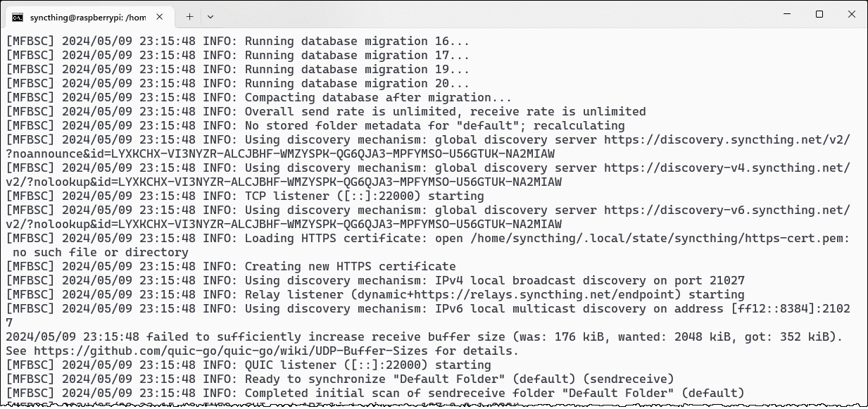
Task: Click the 'Running database migration 19...' line
Action: [x=237, y=69]
